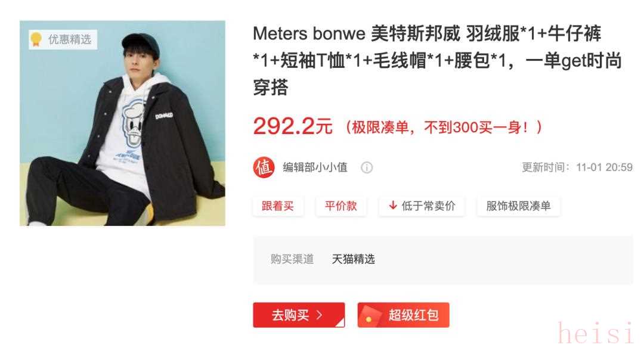Open the Meters bonwe product title link
Viewport: 644px width, 351px height.
[438, 60]
